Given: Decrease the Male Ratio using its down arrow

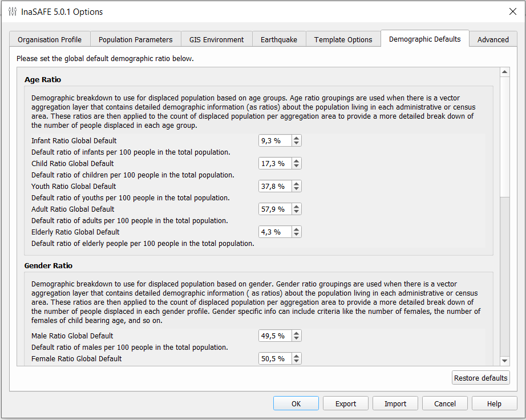Looking at the screenshot, I should coord(296,338).
